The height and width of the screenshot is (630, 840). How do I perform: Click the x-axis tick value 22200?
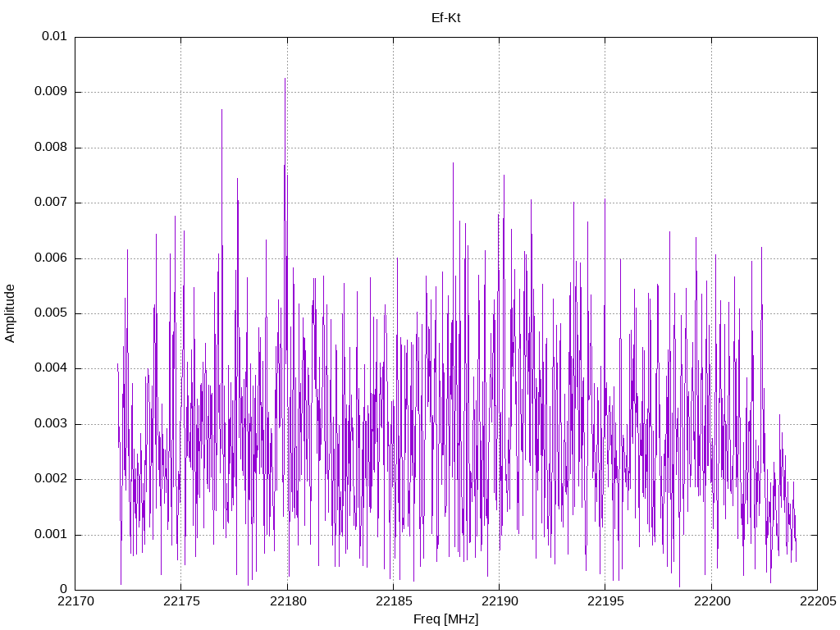pyautogui.click(x=712, y=601)
